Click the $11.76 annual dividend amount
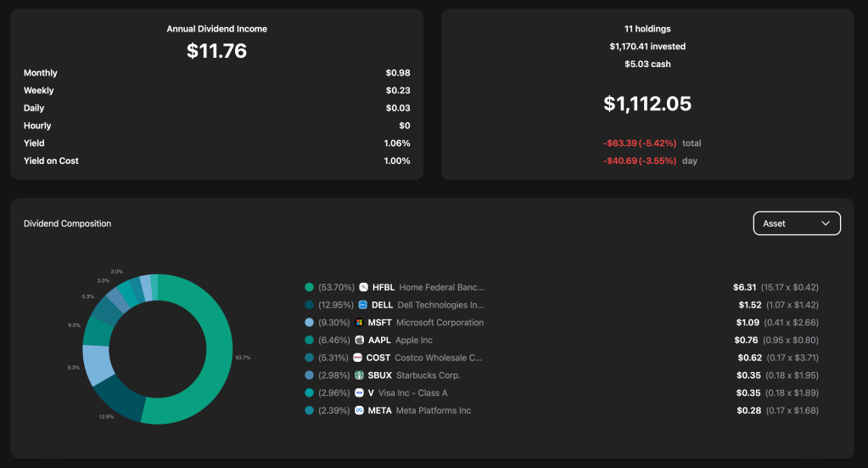The width and height of the screenshot is (868, 468). 216,51
